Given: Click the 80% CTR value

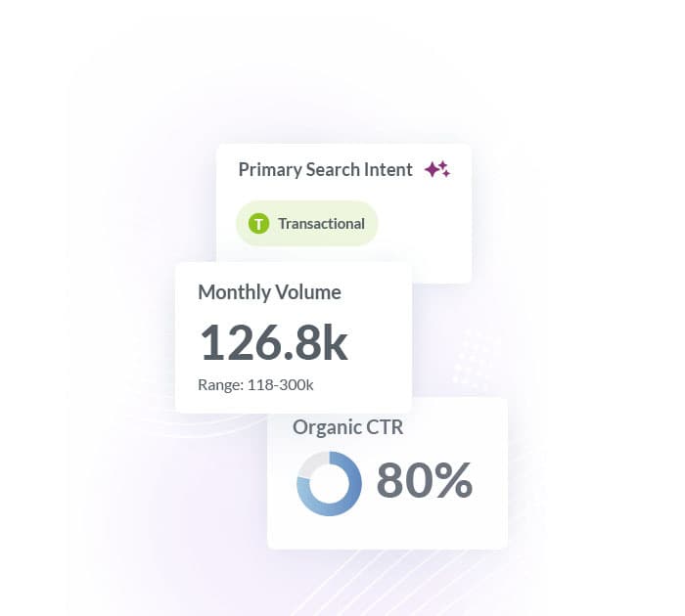Looking at the screenshot, I should (424, 480).
